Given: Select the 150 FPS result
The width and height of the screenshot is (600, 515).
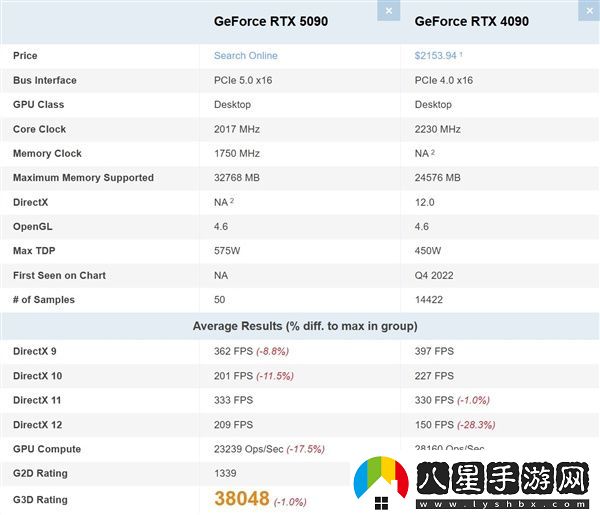Looking at the screenshot, I should tap(434, 425).
